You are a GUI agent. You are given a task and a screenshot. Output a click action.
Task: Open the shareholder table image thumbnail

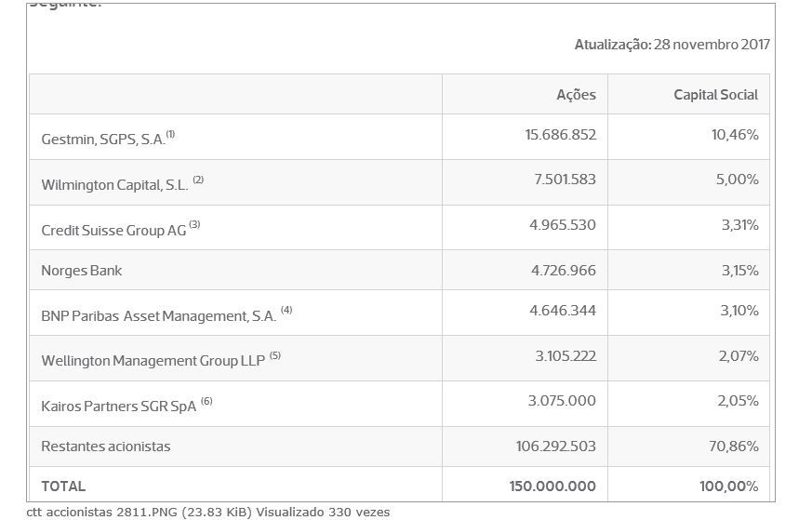click(x=401, y=253)
